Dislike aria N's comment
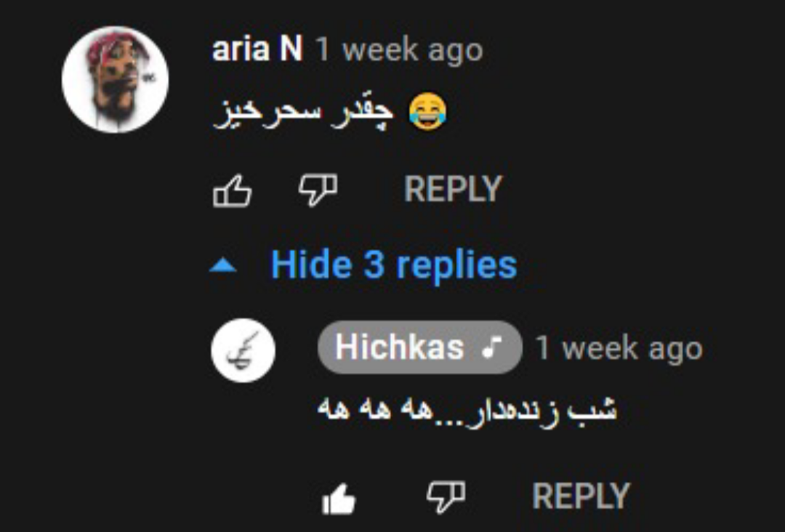This screenshot has width=785, height=532. click(318, 190)
